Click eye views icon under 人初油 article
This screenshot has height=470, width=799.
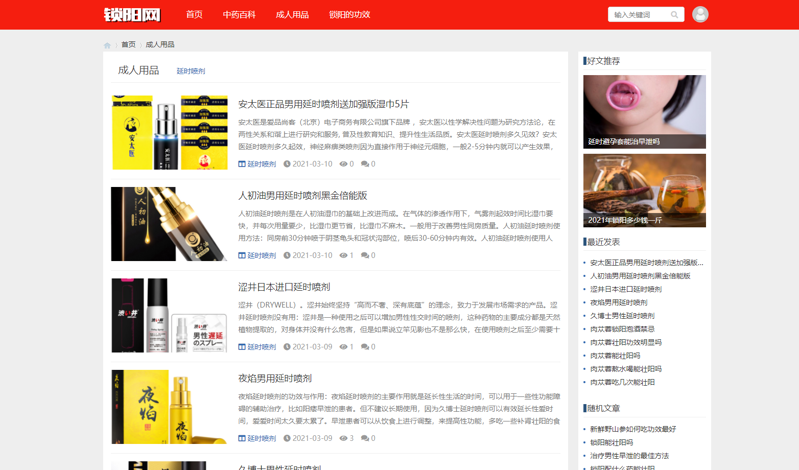[343, 255]
